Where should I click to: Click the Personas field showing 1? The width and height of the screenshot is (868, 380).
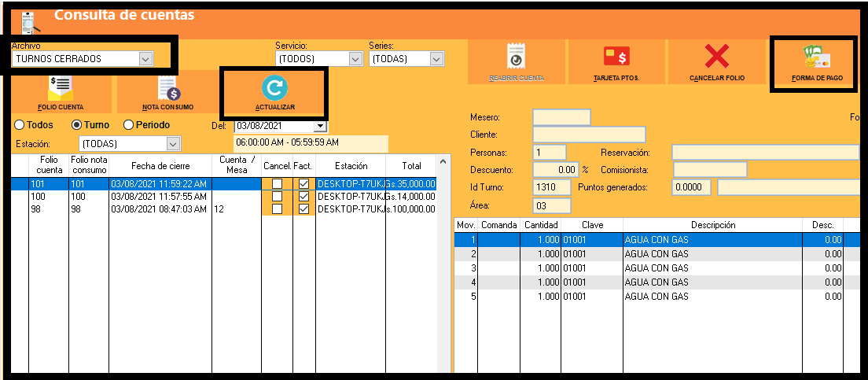click(x=549, y=153)
